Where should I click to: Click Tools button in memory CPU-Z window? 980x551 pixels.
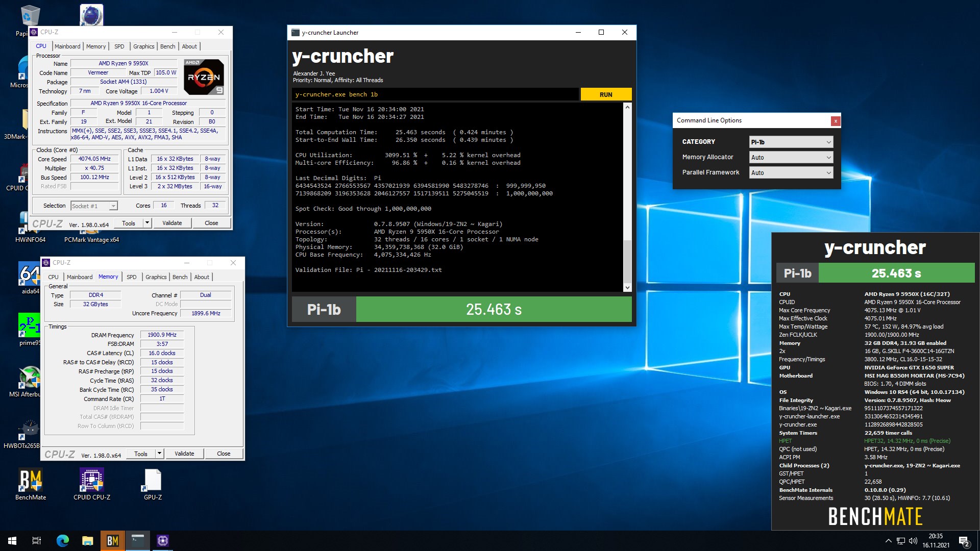pos(141,454)
